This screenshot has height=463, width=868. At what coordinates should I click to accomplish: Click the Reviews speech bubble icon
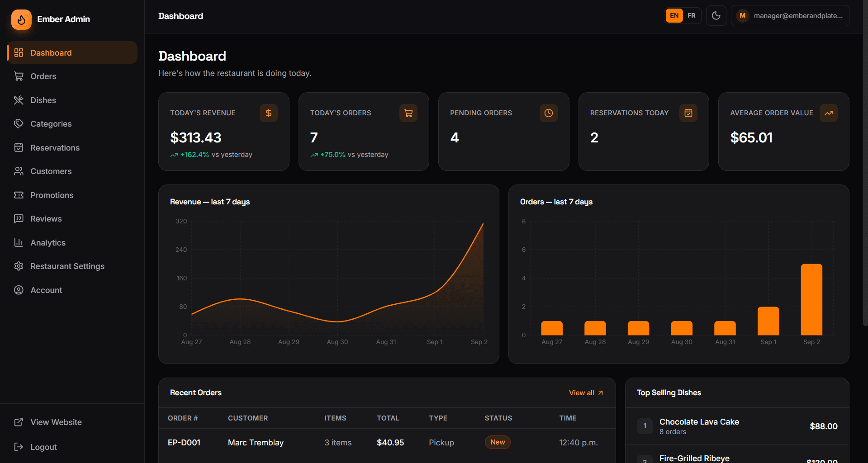click(x=19, y=219)
